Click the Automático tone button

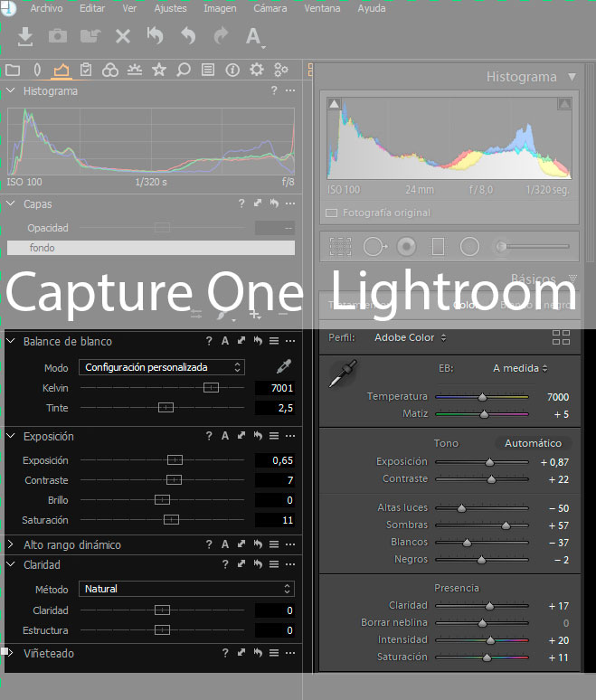coord(533,443)
